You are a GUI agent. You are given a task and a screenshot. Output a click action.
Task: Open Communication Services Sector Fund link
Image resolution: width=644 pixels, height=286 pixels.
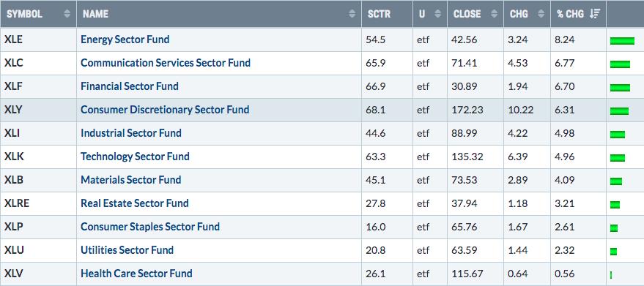click(166, 63)
